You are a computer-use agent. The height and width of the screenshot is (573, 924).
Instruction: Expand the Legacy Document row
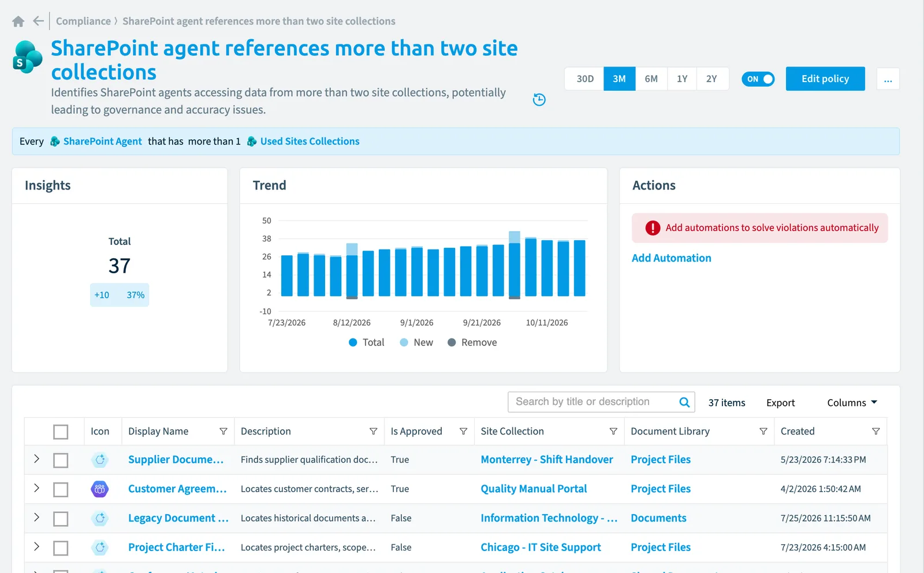coord(36,517)
